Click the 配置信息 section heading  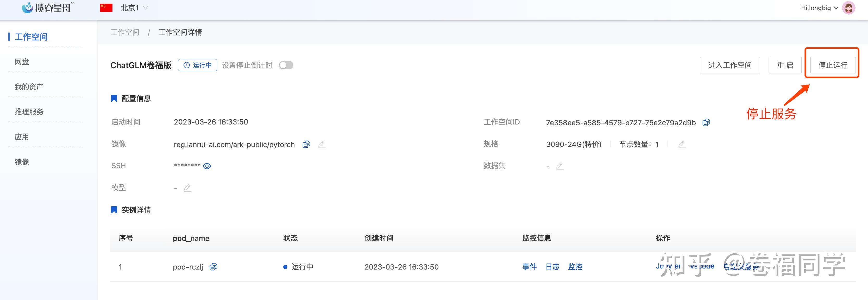[x=136, y=98]
